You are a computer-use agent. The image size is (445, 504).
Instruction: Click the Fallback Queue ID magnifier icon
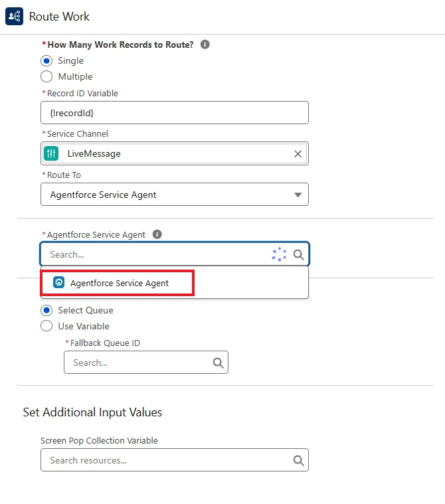click(218, 363)
